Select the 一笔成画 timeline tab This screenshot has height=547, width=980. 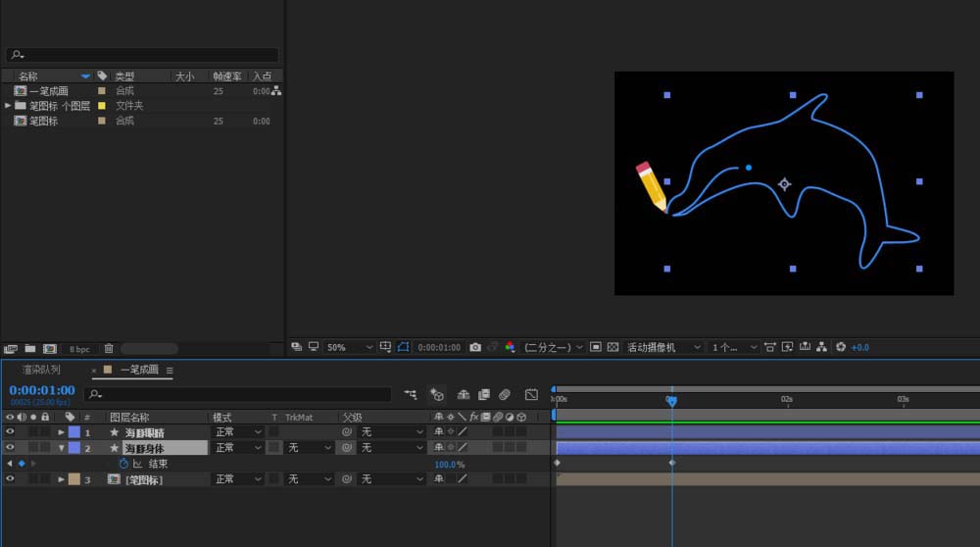click(138, 371)
